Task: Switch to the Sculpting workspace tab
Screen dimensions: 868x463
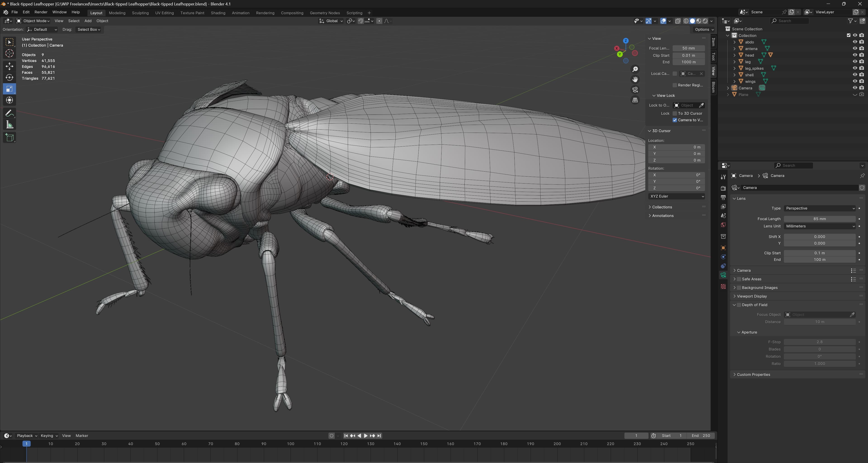Action: 140,13
